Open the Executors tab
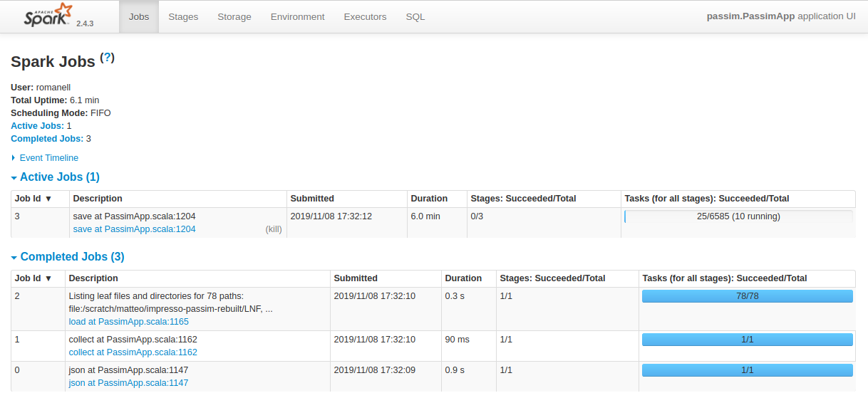This screenshot has width=868, height=393. click(x=365, y=16)
